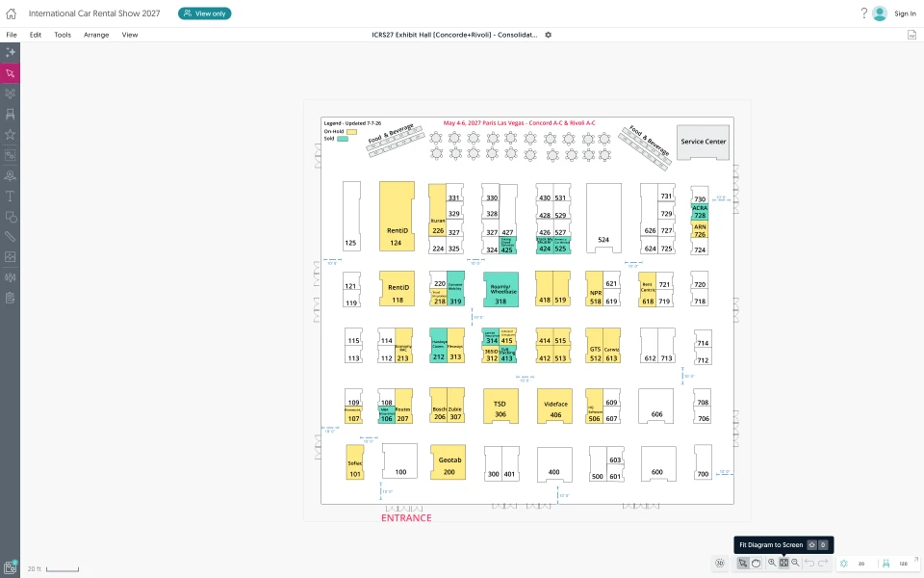Open the File menu
This screenshot has height=578, width=924.
(x=12, y=35)
